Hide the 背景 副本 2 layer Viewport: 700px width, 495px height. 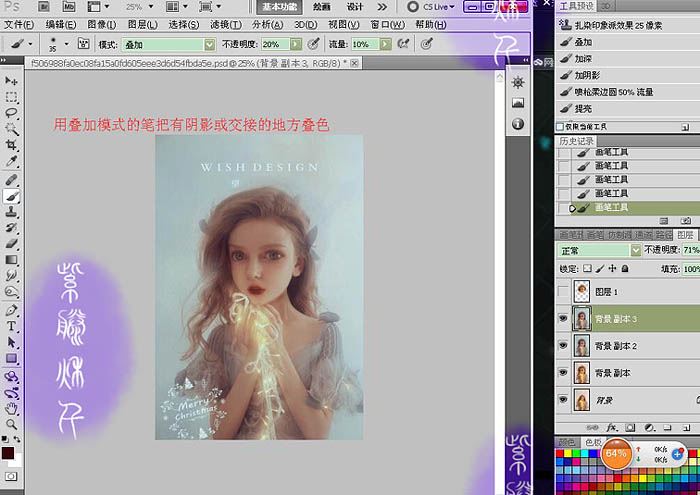pos(563,345)
